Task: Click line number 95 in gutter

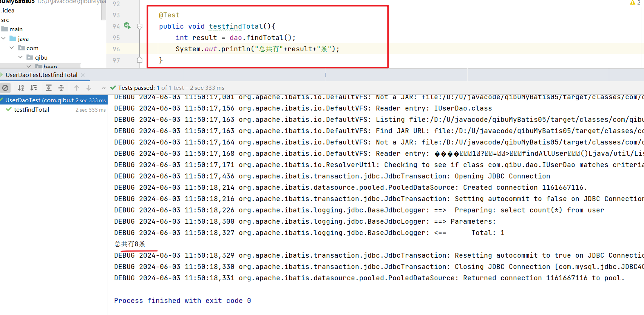Action: point(116,38)
